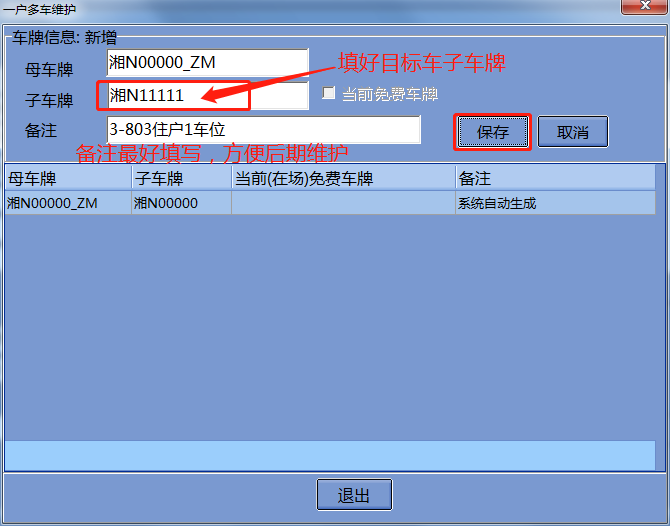Select the 母车牌 column header
Screen dimensions: 670x526
coord(68,178)
